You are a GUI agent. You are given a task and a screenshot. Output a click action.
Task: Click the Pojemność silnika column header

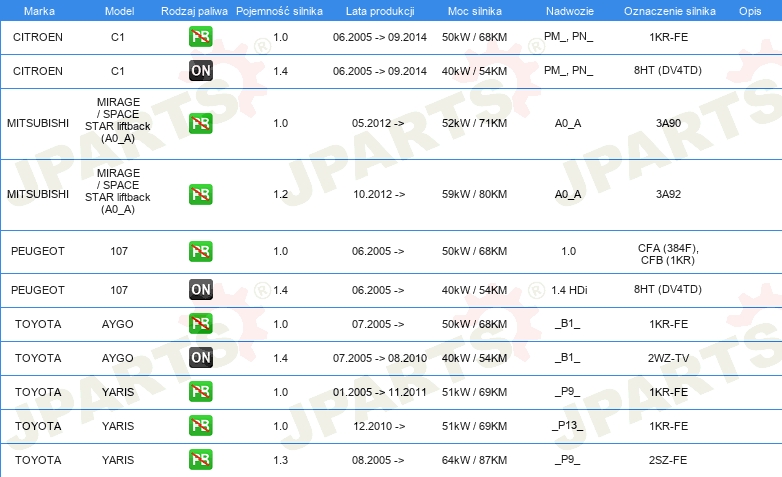[x=279, y=11]
